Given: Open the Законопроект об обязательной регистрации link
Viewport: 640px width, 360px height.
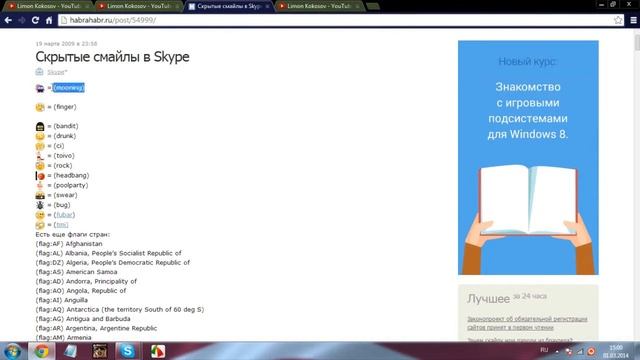Looking at the screenshot, I should point(527,323).
